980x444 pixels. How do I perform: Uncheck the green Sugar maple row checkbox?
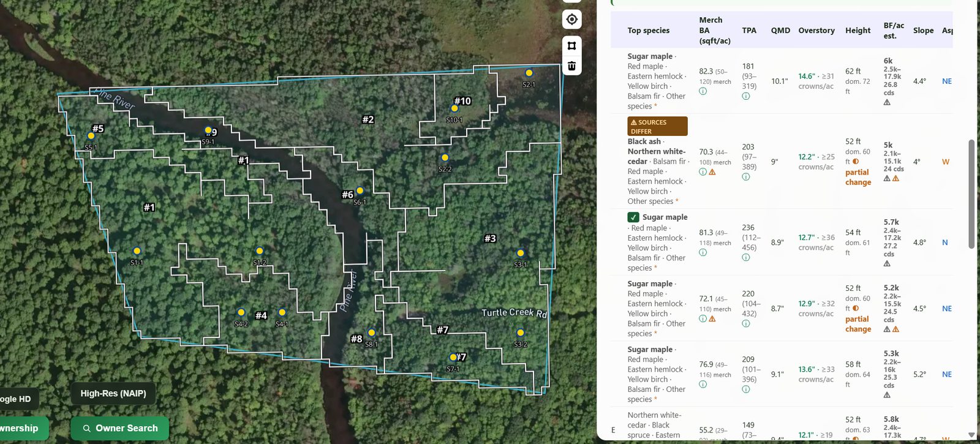(x=633, y=217)
